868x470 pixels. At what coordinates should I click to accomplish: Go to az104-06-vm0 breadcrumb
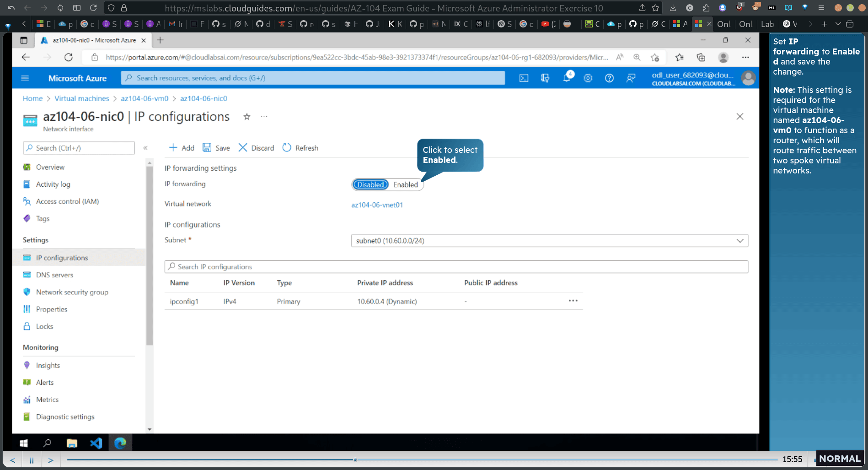pos(145,98)
